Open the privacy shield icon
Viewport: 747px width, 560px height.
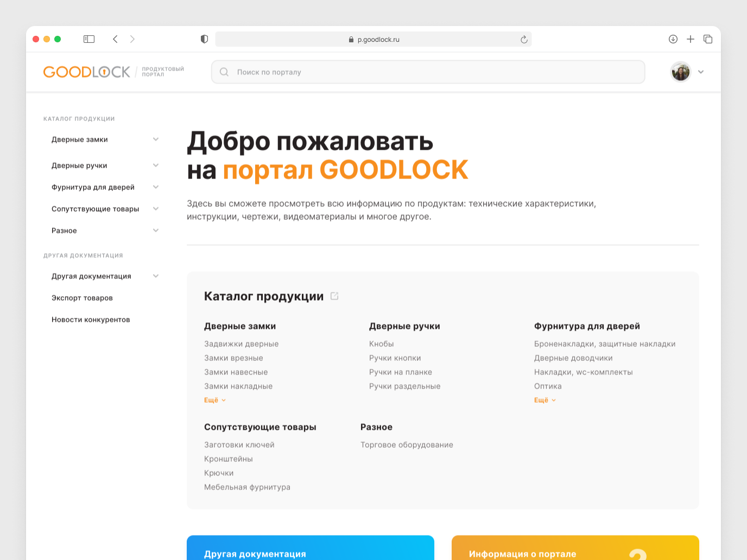[204, 39]
